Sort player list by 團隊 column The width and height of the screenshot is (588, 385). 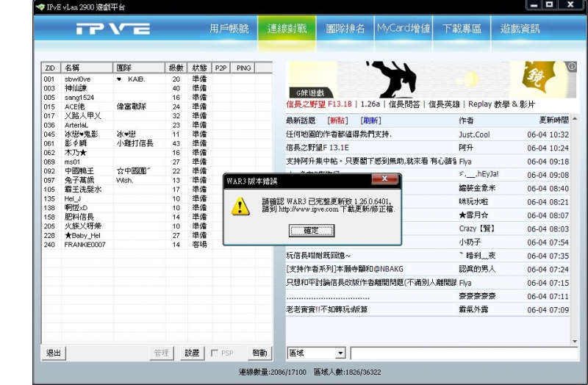[x=139, y=68]
